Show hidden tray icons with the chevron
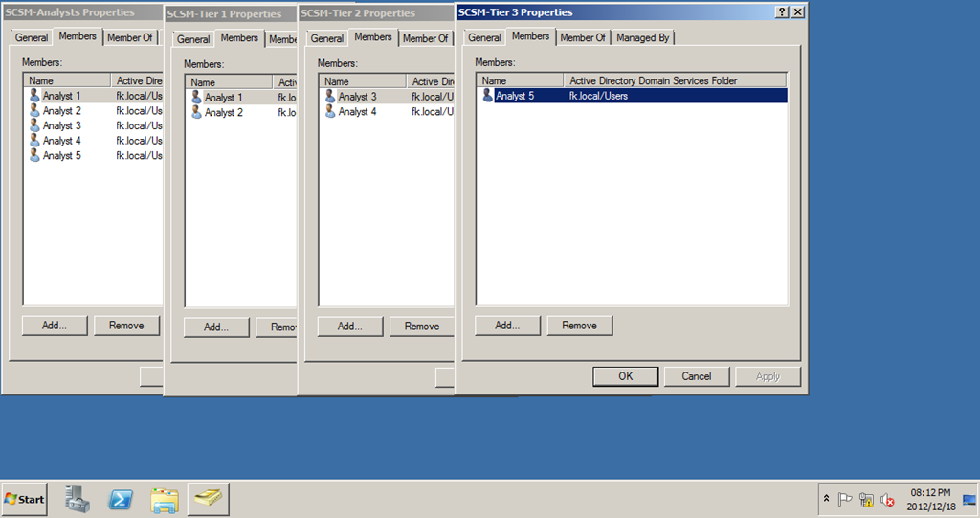This screenshot has width=980, height=518. tap(826, 499)
